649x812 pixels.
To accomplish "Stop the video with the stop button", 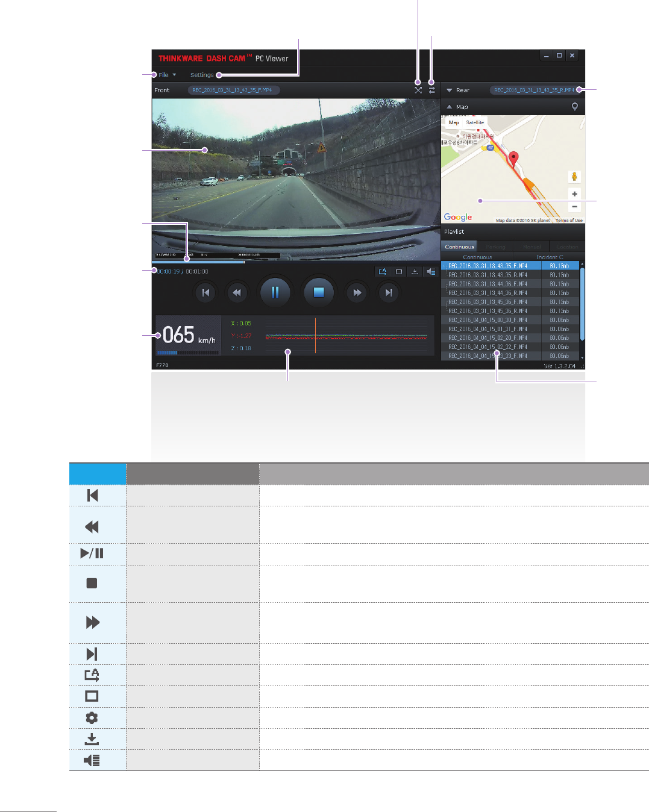I will 319,292.
